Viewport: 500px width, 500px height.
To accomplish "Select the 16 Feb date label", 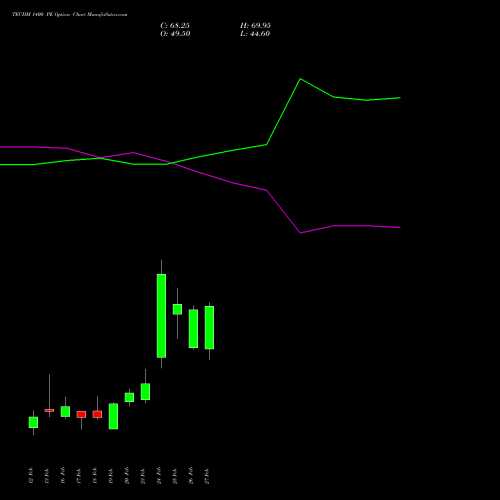I will pyautogui.click(x=63, y=476).
